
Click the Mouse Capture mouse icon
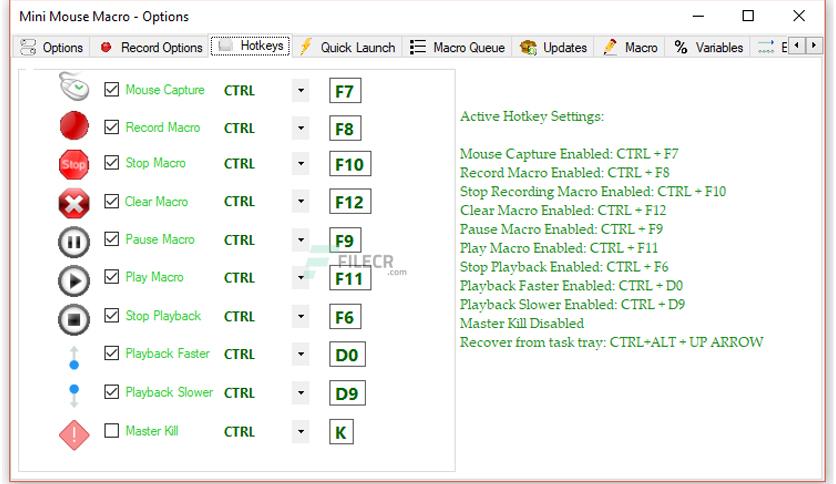click(74, 87)
